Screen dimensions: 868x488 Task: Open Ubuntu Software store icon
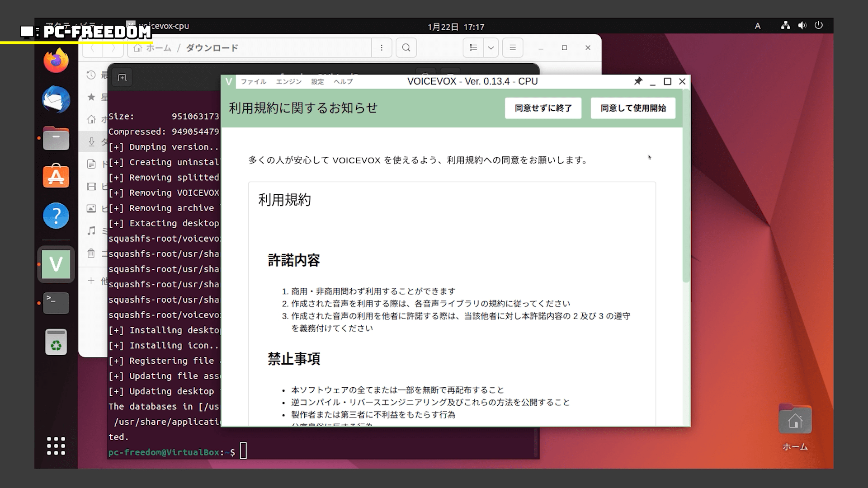click(x=56, y=176)
